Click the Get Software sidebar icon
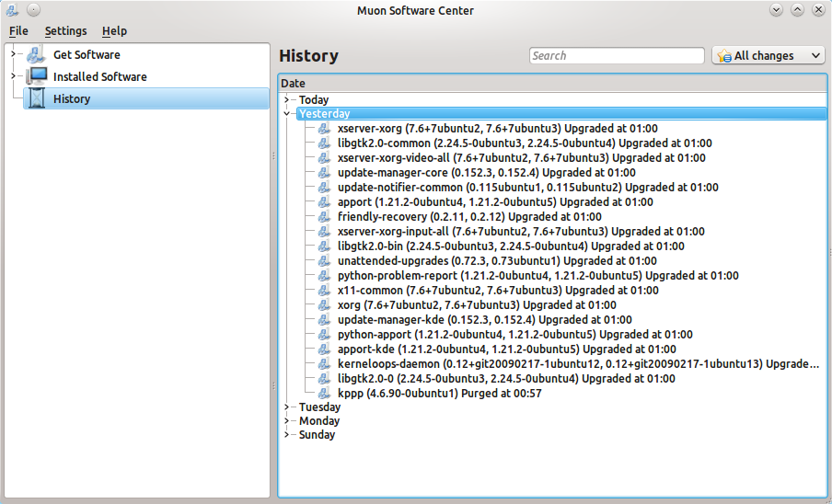 pyautogui.click(x=36, y=54)
